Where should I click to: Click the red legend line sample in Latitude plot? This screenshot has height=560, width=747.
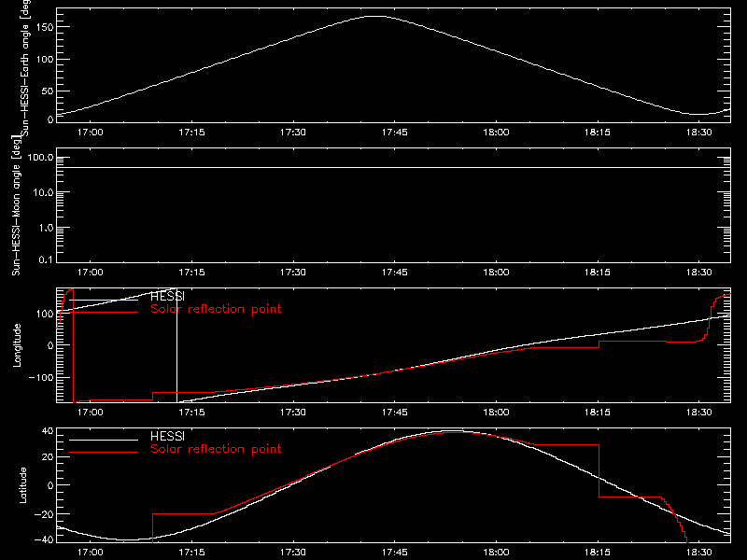[x=104, y=452]
